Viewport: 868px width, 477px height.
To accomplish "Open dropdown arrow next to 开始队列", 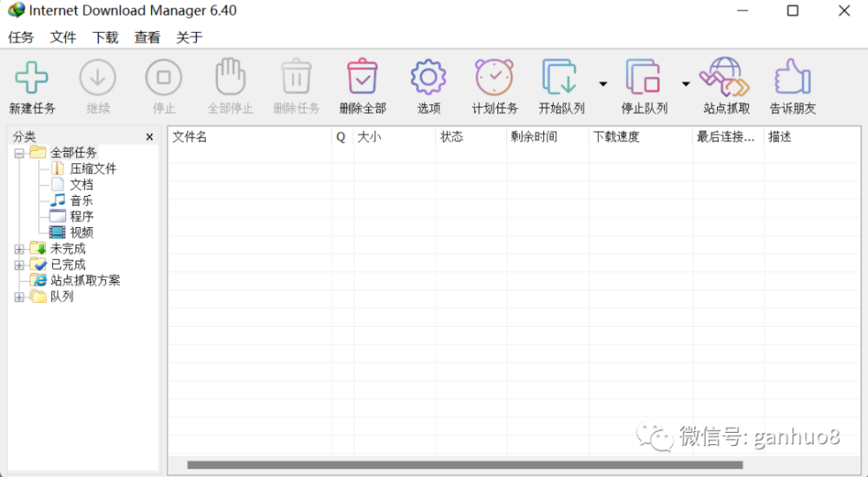I will click(x=603, y=84).
